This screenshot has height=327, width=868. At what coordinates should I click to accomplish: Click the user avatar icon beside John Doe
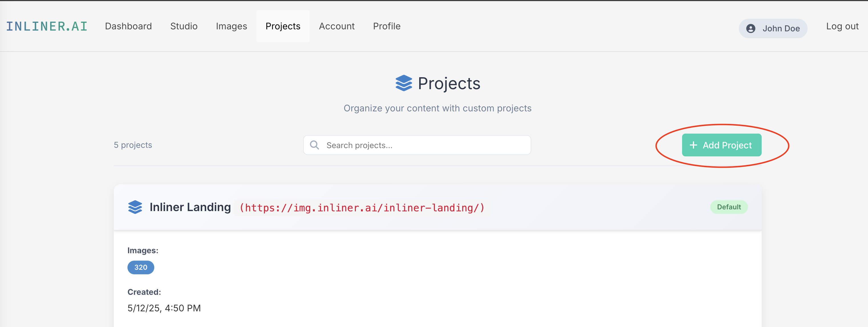pos(751,28)
